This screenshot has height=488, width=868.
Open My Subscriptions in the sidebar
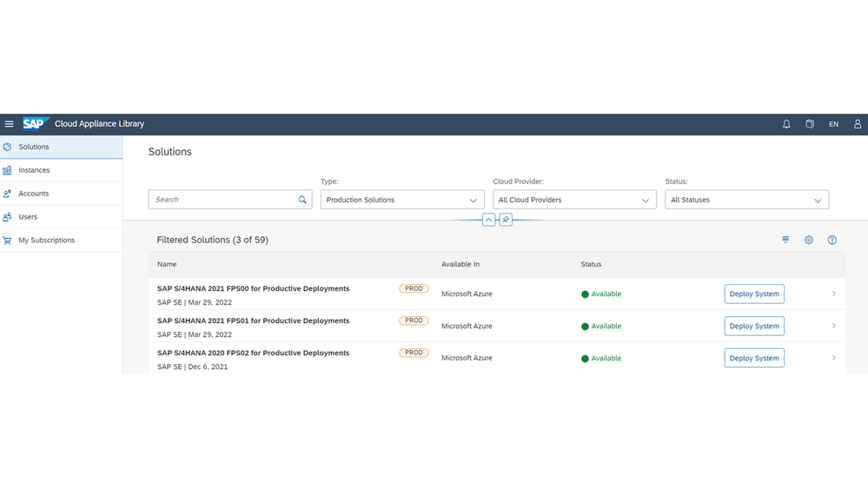click(61, 241)
